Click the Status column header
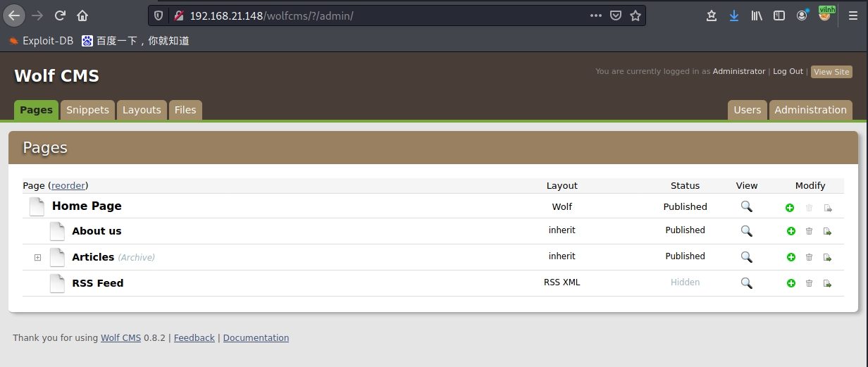Screen dimensions: 868x367 [x=685, y=186]
